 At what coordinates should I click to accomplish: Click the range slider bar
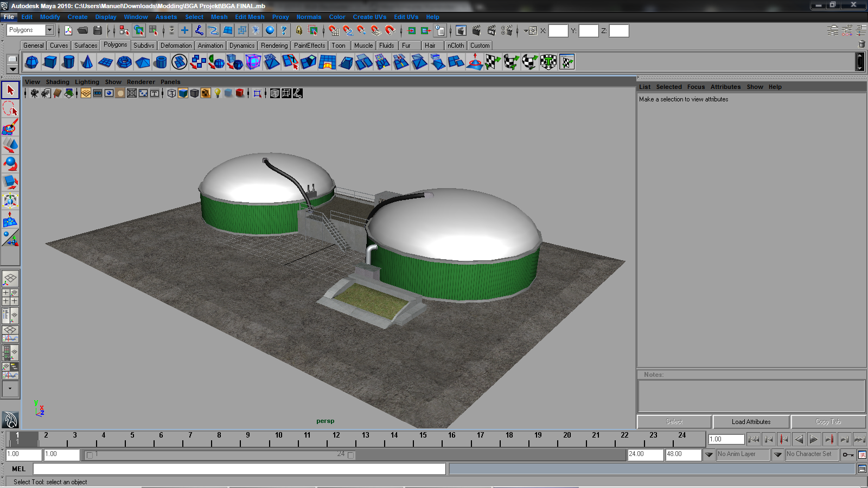[220, 454]
